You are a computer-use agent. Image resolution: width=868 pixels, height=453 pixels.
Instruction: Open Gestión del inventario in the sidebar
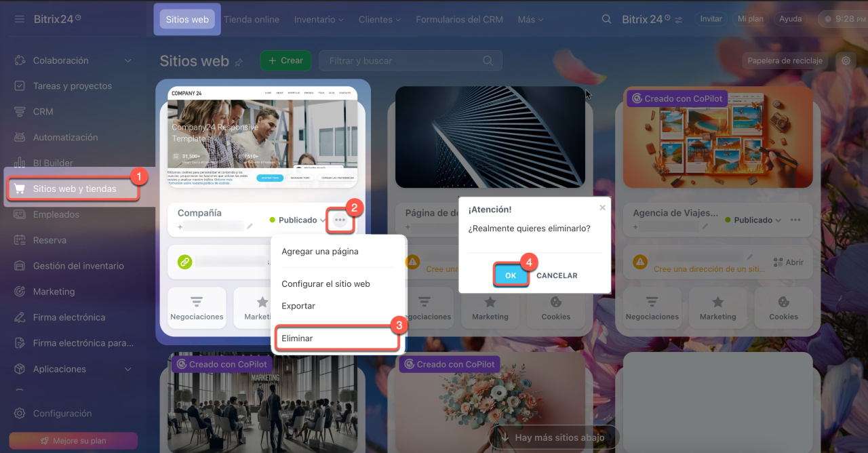pyautogui.click(x=79, y=266)
